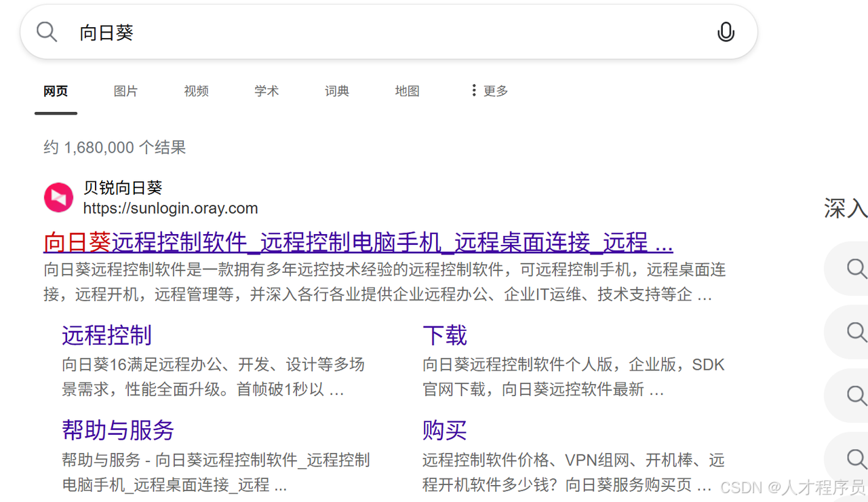Switch to the 图片 (Images) tab

click(125, 90)
